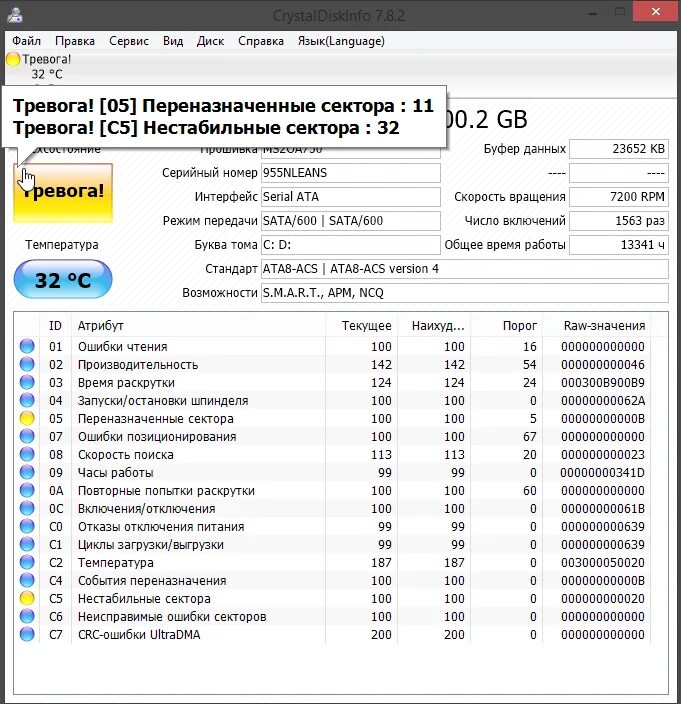The height and width of the screenshot is (704, 681).
Task: Open the Диск menu
Action: pos(210,41)
